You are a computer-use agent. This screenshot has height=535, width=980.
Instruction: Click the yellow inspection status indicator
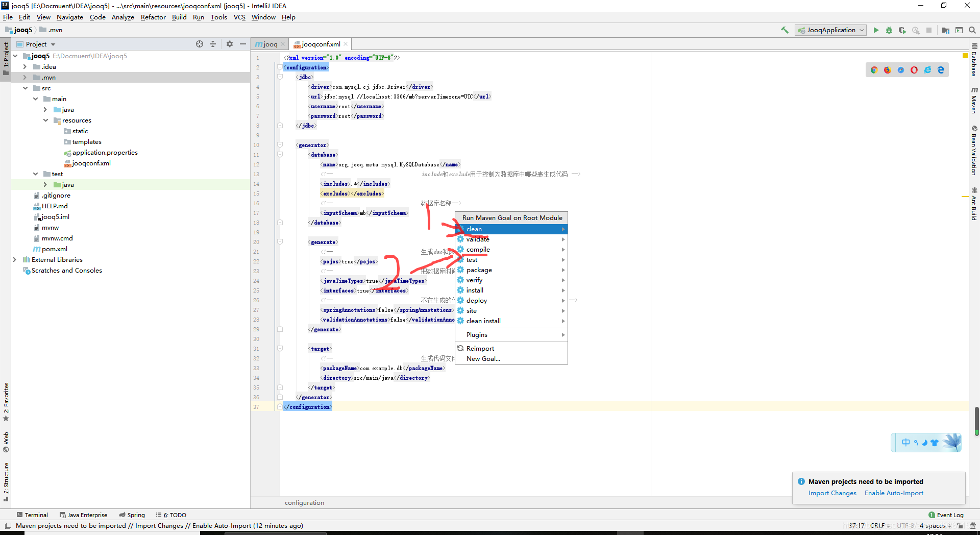point(965,55)
